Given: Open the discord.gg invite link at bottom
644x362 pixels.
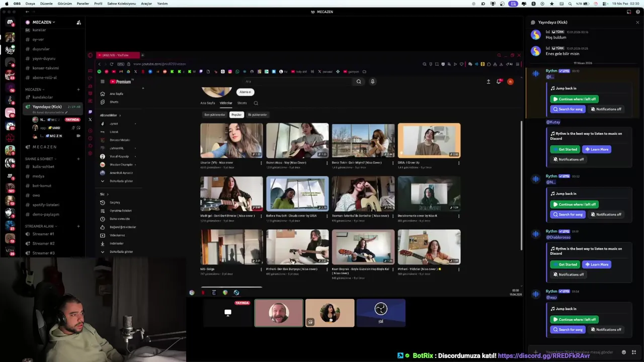Looking at the screenshot, I should click(x=544, y=356).
